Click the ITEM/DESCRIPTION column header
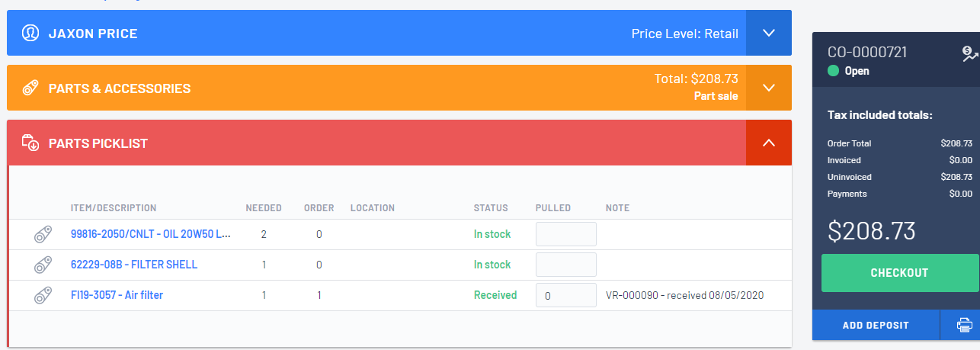This screenshot has height=350, width=980. (x=114, y=207)
